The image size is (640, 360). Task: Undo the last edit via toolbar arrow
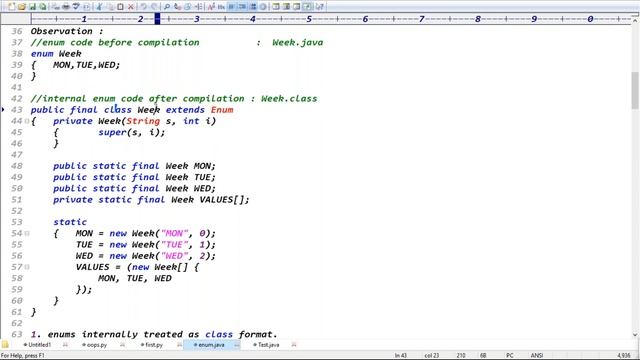(x=143, y=7)
